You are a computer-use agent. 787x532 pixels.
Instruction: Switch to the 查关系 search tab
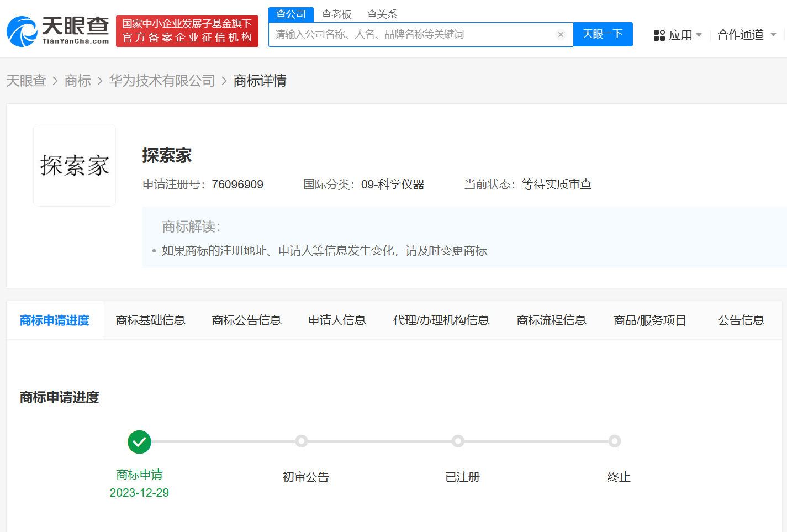(x=382, y=14)
